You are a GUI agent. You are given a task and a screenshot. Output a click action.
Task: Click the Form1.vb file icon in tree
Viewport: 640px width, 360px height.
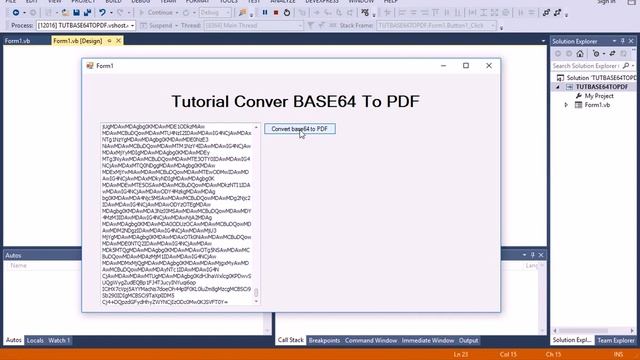(578, 105)
